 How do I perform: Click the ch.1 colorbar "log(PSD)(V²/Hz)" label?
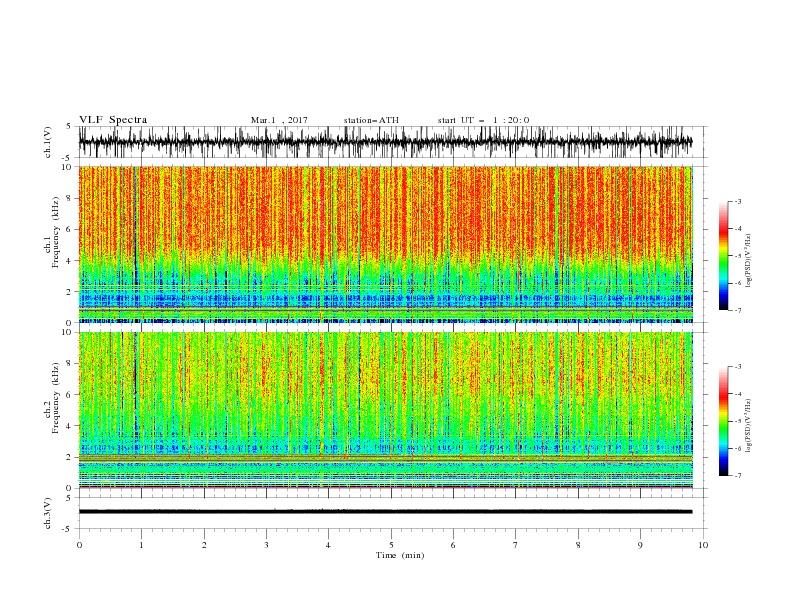coord(749,261)
